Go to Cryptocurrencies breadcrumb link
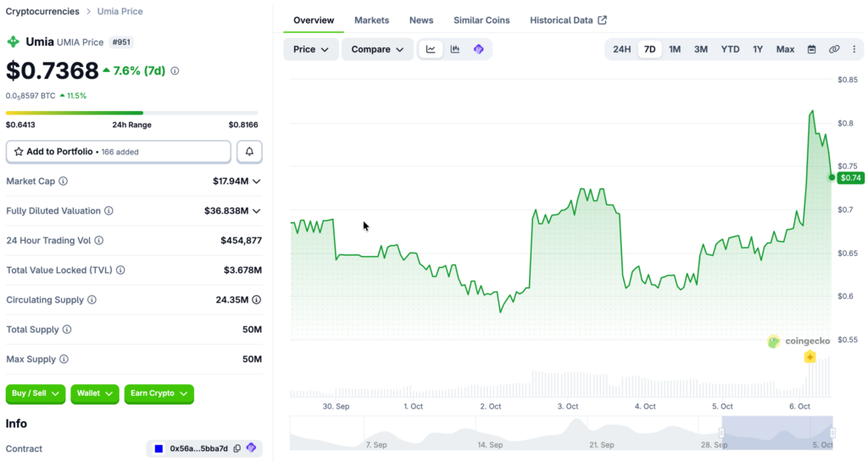Viewport: 868px width, 462px height. tap(42, 11)
